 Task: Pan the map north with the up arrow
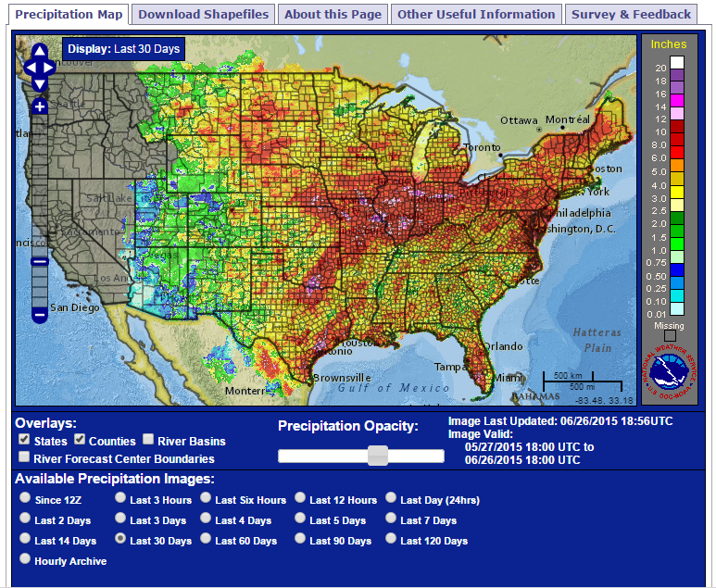(40, 52)
